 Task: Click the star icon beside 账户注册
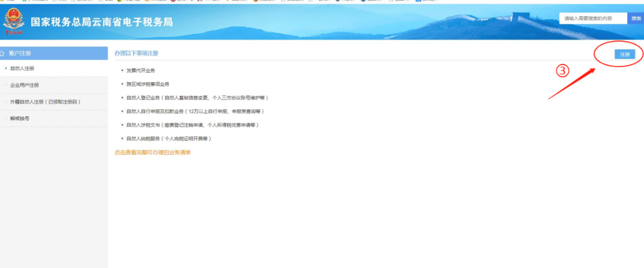click(2, 54)
